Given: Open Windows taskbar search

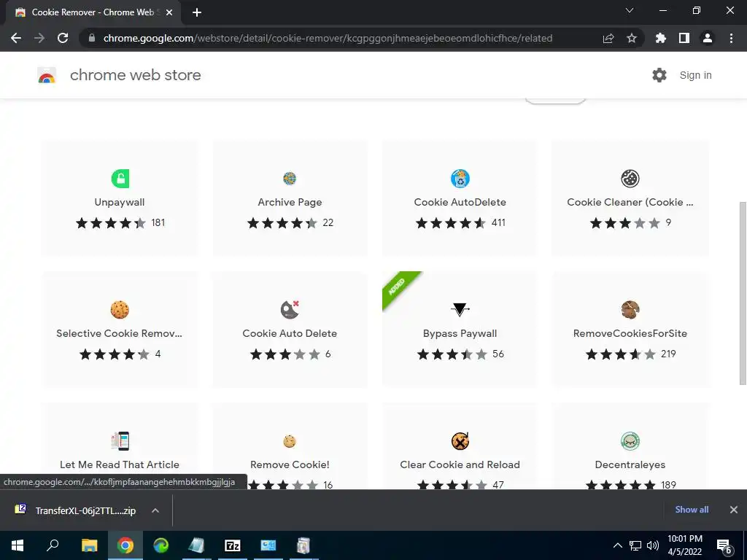Looking at the screenshot, I should (x=53, y=545).
